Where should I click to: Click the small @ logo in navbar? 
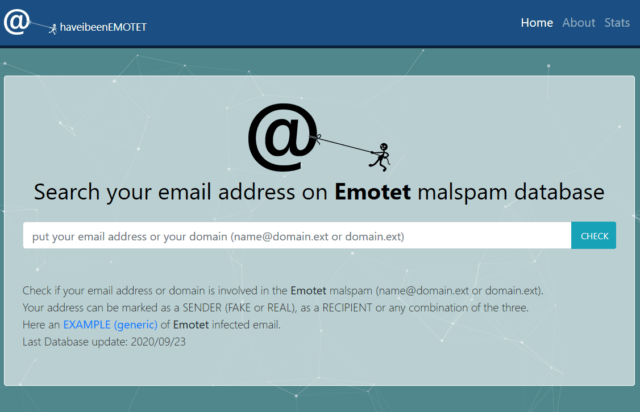click(x=16, y=21)
